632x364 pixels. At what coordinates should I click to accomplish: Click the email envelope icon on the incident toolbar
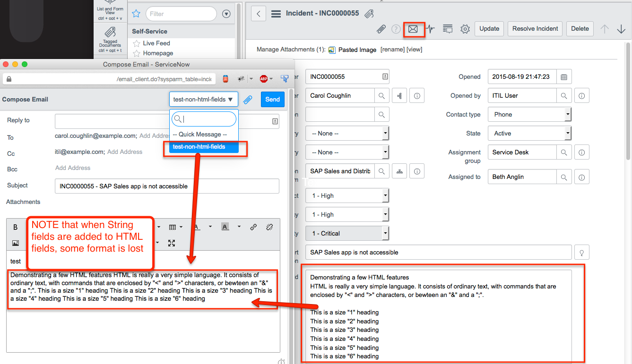tap(414, 29)
